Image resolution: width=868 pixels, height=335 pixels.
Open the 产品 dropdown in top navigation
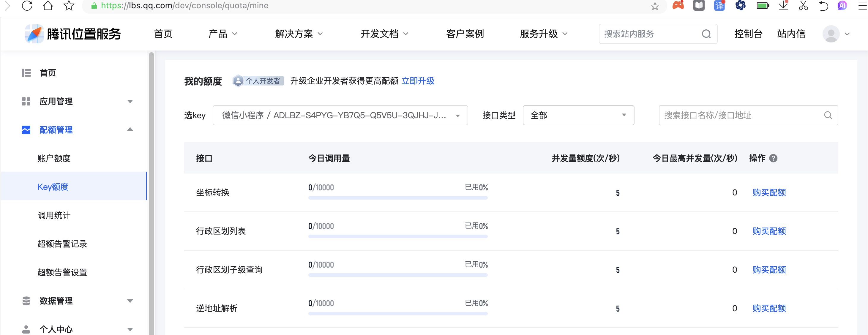[x=223, y=34]
